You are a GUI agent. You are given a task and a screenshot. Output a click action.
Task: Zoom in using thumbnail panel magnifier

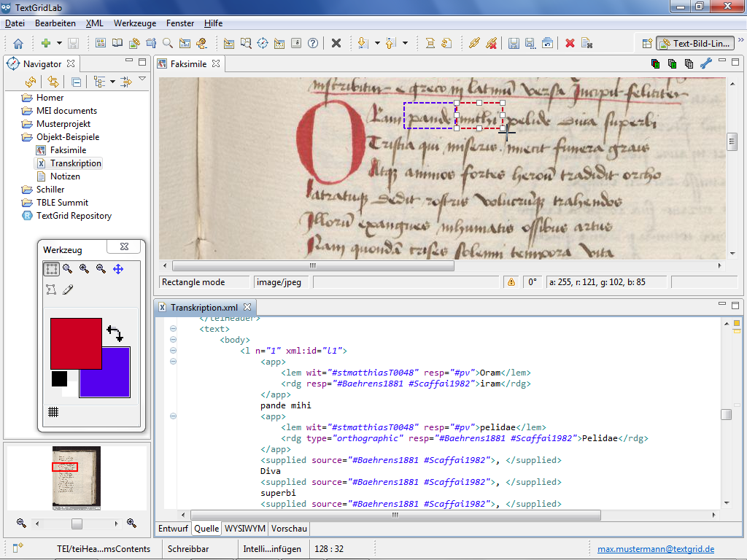[x=132, y=523]
